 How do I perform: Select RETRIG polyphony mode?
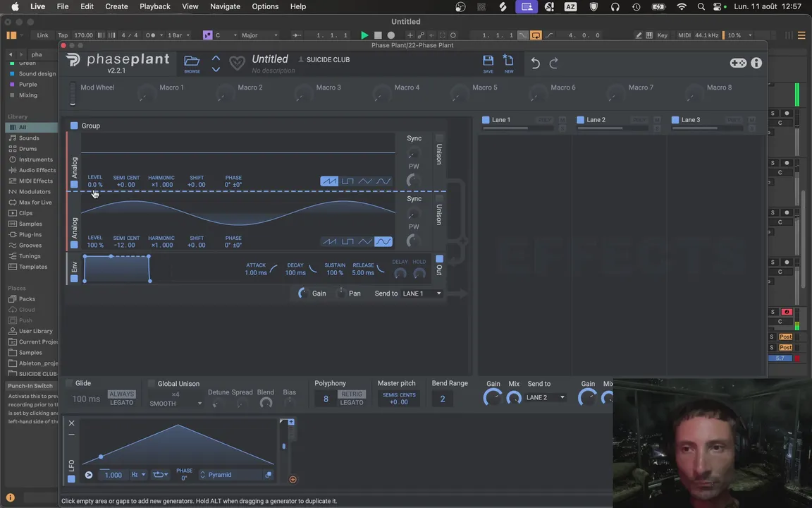point(352,394)
